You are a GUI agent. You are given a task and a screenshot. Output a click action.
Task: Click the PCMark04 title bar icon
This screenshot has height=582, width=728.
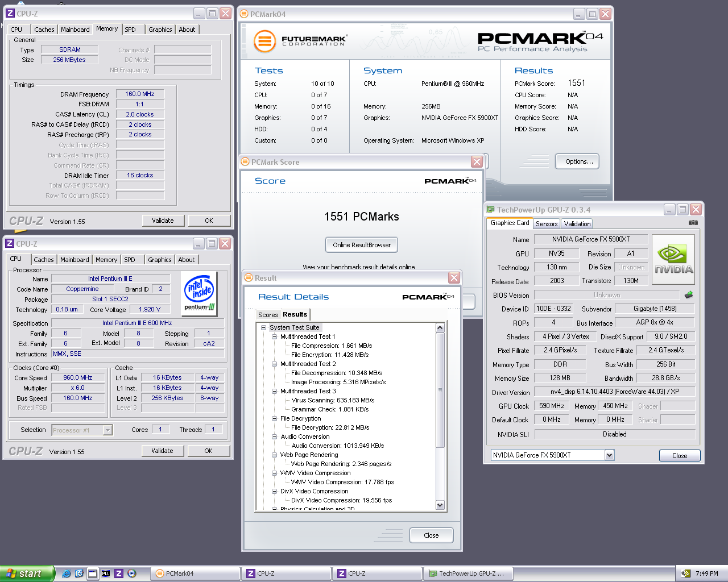click(x=243, y=14)
